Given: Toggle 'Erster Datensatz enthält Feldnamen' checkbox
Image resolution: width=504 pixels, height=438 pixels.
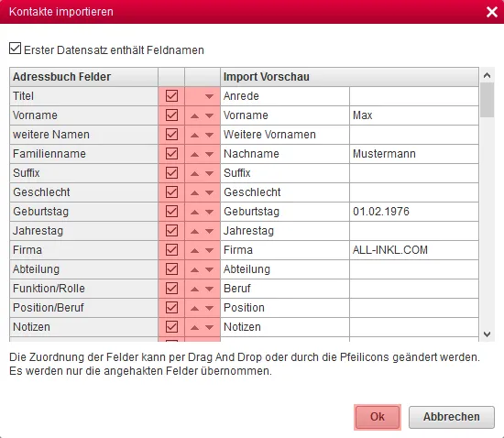Looking at the screenshot, I should tap(15, 49).
